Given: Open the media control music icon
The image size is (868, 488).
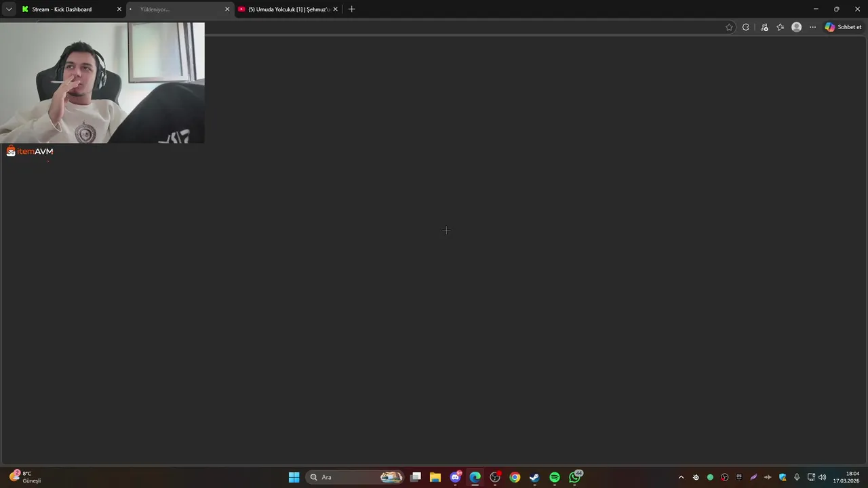Looking at the screenshot, I should click(764, 27).
